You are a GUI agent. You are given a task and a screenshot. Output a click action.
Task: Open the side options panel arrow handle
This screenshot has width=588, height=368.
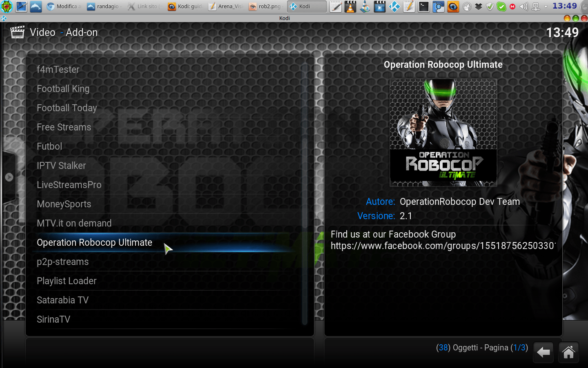point(9,177)
